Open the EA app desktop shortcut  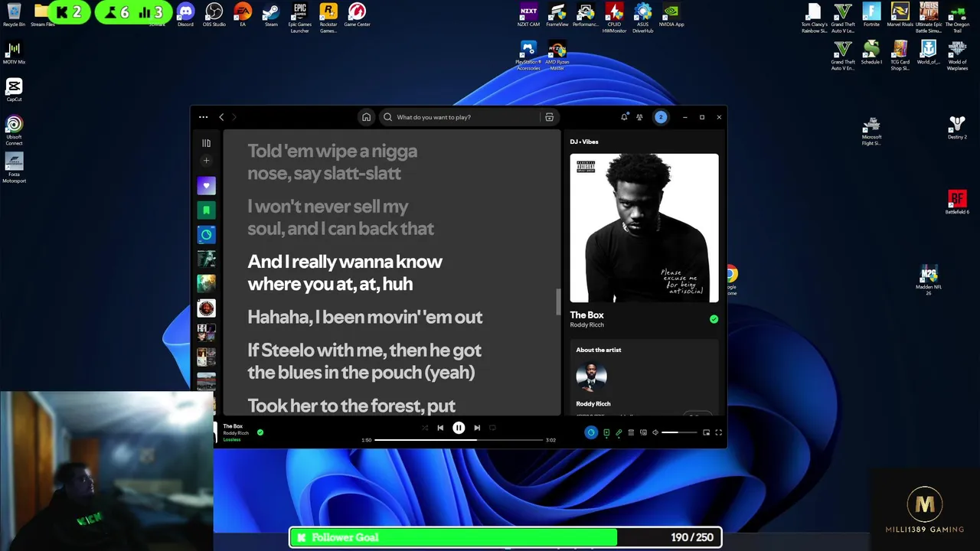point(243,15)
